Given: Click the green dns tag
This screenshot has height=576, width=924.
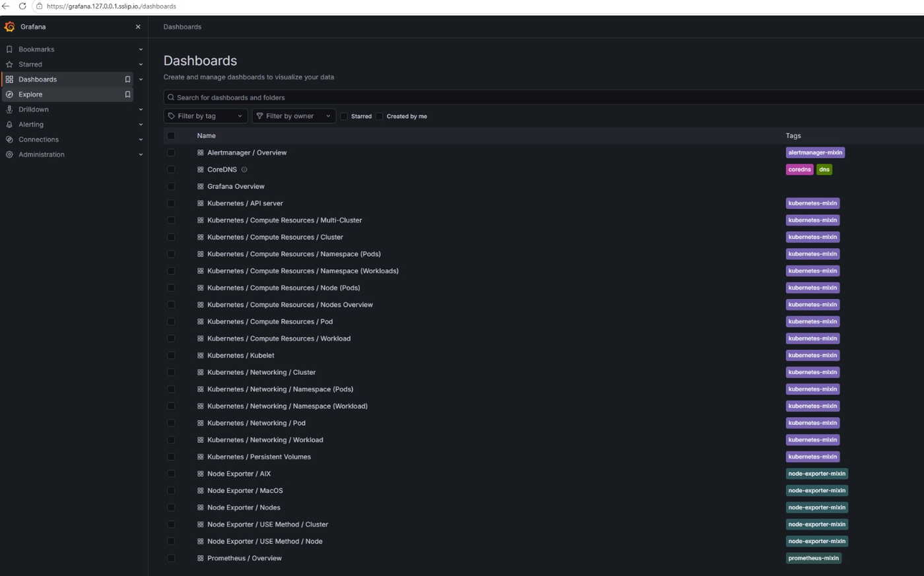Looking at the screenshot, I should click(x=824, y=170).
